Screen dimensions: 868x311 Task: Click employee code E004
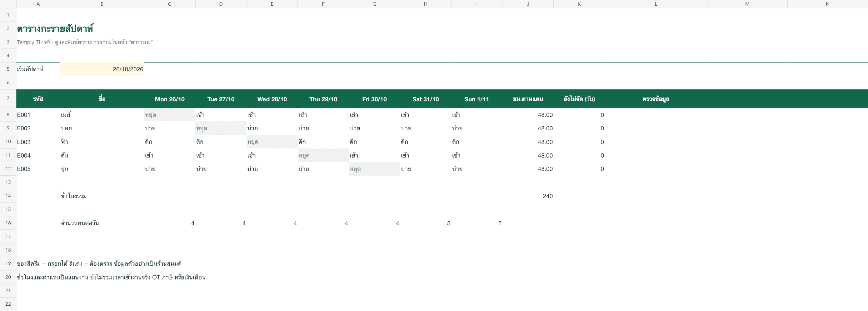(x=38, y=155)
